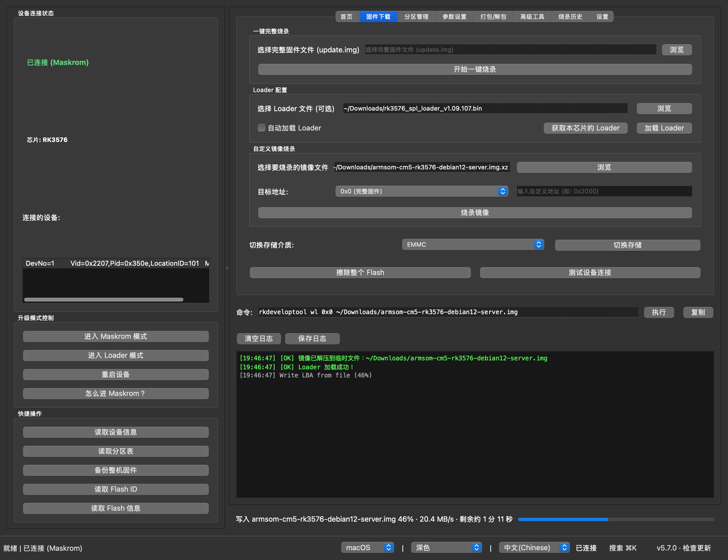Open the macOS style dropdown in status bar
Screen dimensions: 728x560
[367, 548]
